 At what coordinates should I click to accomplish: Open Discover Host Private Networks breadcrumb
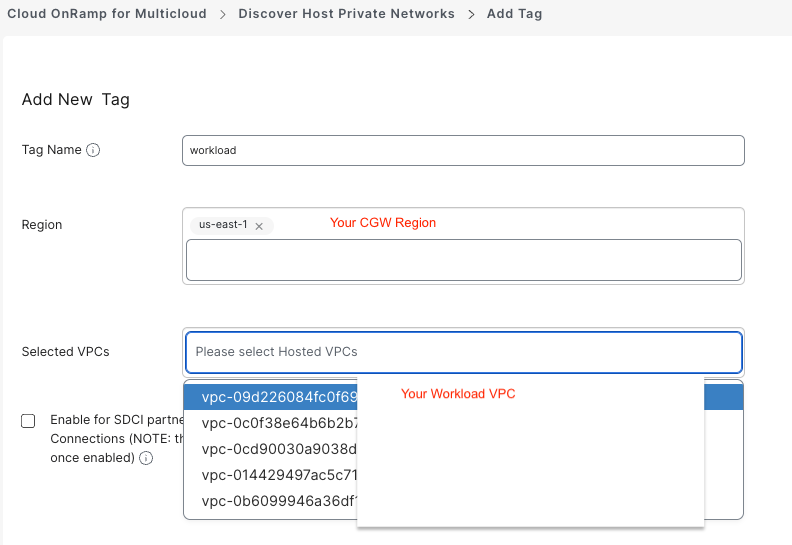click(x=346, y=14)
